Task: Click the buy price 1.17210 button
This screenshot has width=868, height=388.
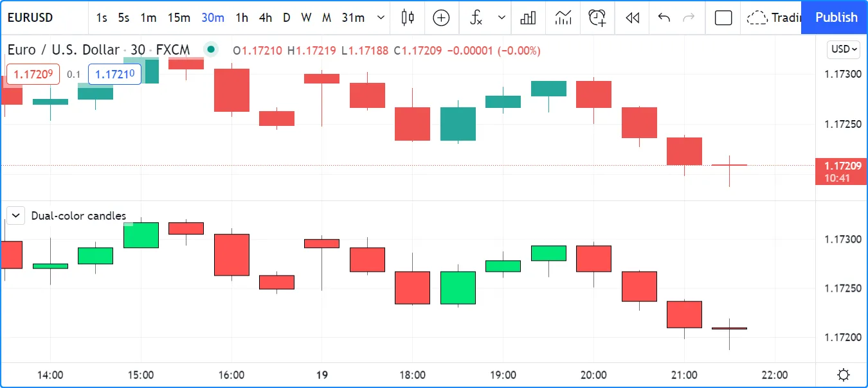Action: pyautogui.click(x=114, y=74)
